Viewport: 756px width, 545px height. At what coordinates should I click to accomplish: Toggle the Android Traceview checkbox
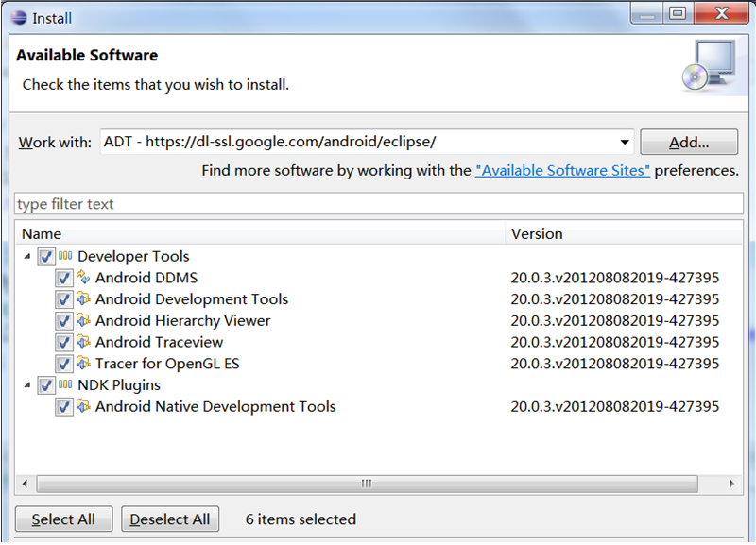[x=63, y=343]
